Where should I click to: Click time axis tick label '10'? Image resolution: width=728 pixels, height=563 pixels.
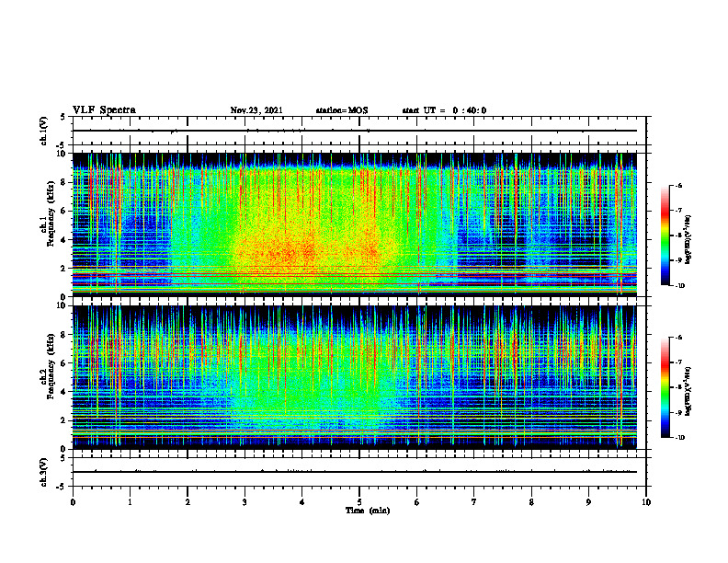coord(646,502)
